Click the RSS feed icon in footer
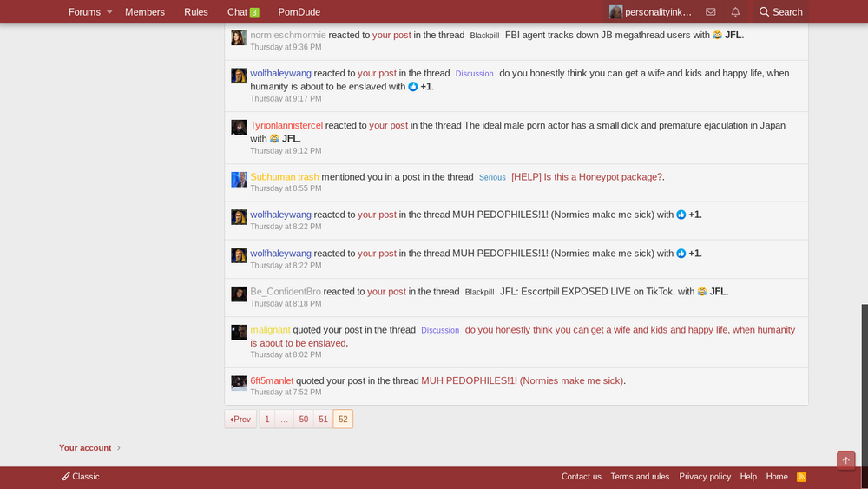Viewport: 868px width, 489px height. 801,477
